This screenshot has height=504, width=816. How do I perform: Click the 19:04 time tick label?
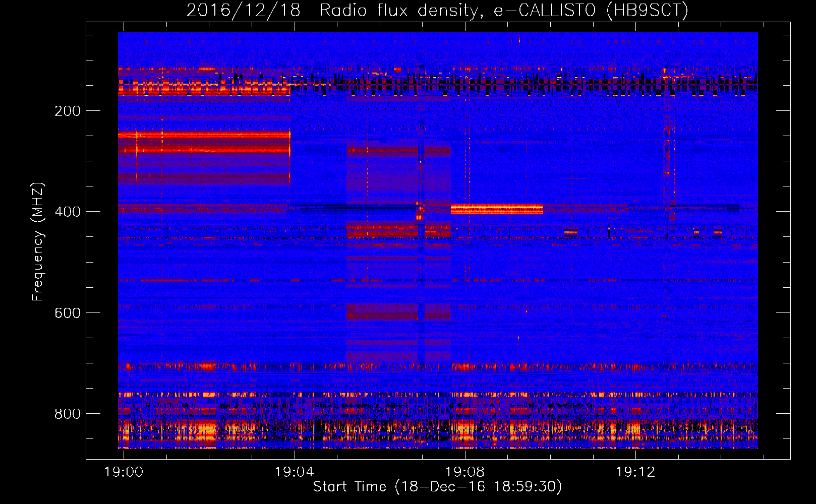(295, 472)
